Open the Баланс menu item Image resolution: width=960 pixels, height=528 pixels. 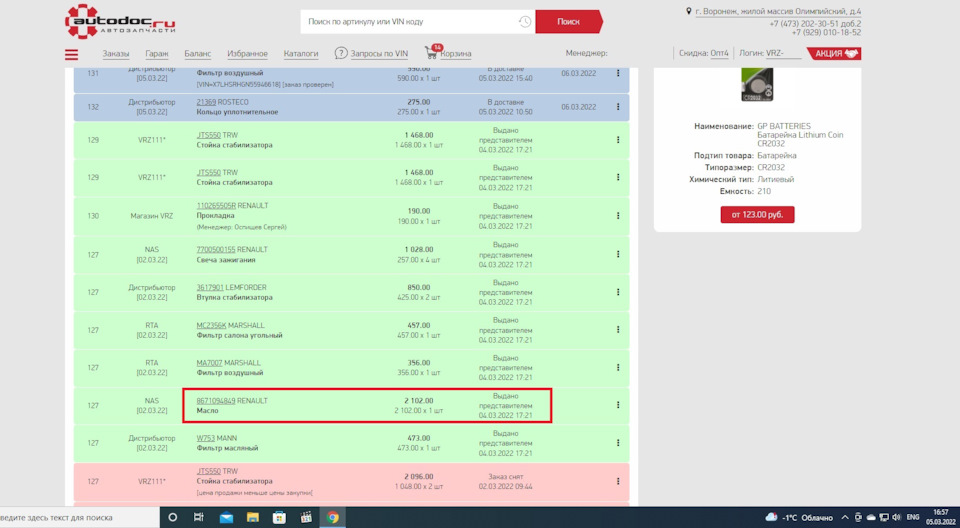(x=198, y=53)
